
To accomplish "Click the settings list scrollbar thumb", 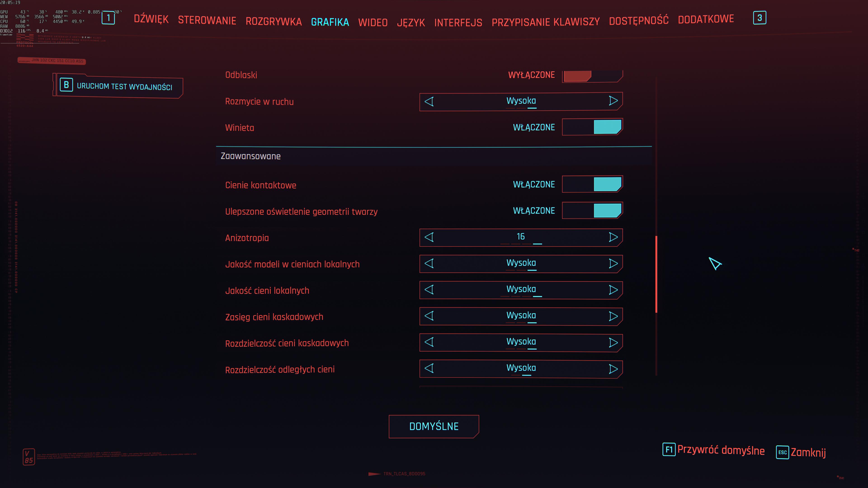I will point(656,274).
